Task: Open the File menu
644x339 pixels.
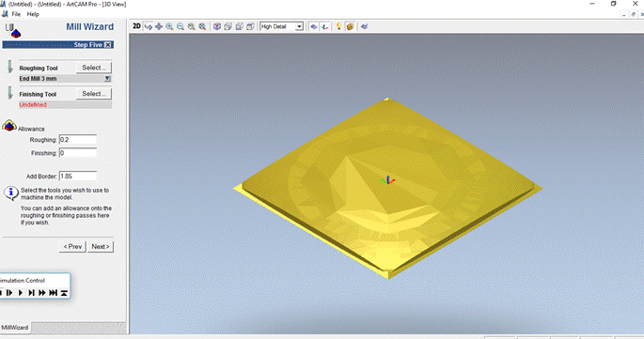Action: pyautogui.click(x=16, y=14)
